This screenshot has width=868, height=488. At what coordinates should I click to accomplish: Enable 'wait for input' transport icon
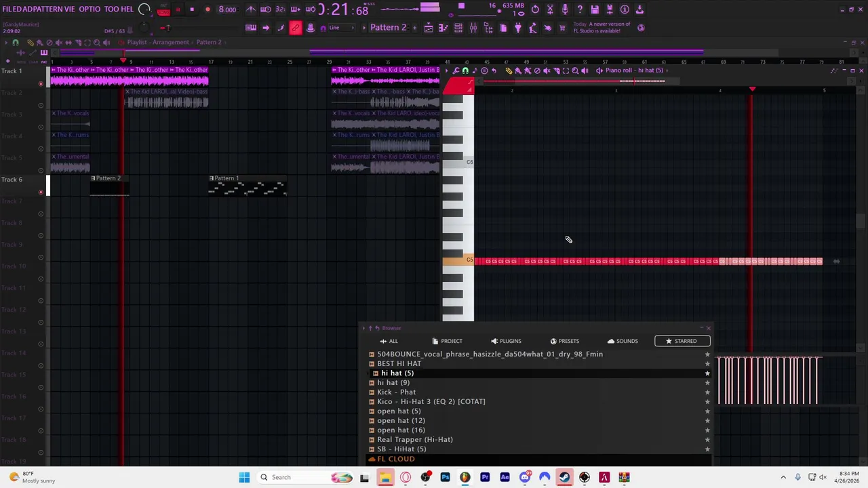pos(265,9)
